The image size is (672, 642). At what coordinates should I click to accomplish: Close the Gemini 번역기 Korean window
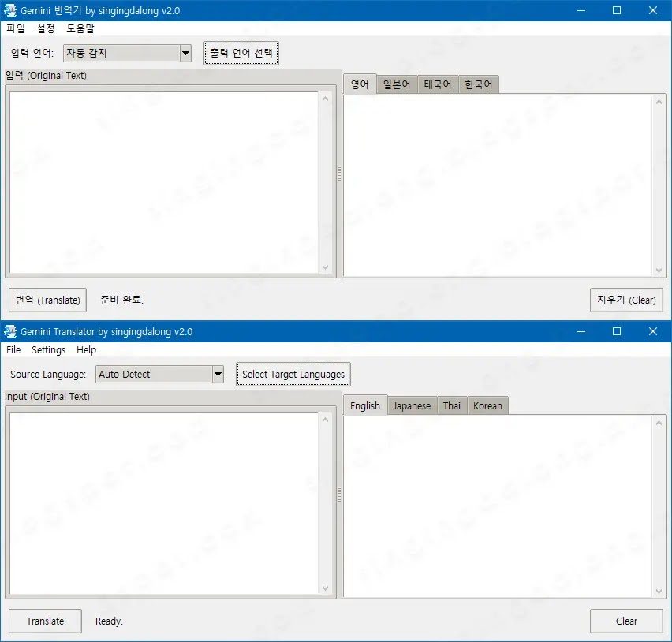653,10
